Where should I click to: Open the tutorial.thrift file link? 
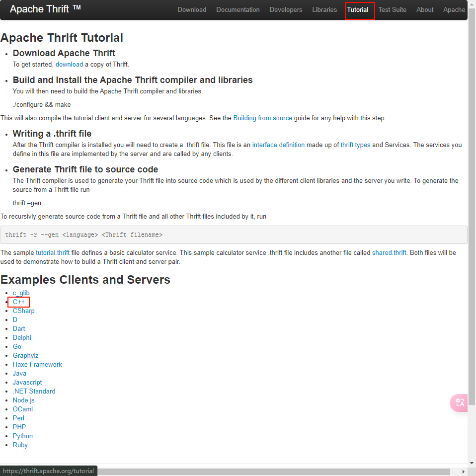pos(53,252)
